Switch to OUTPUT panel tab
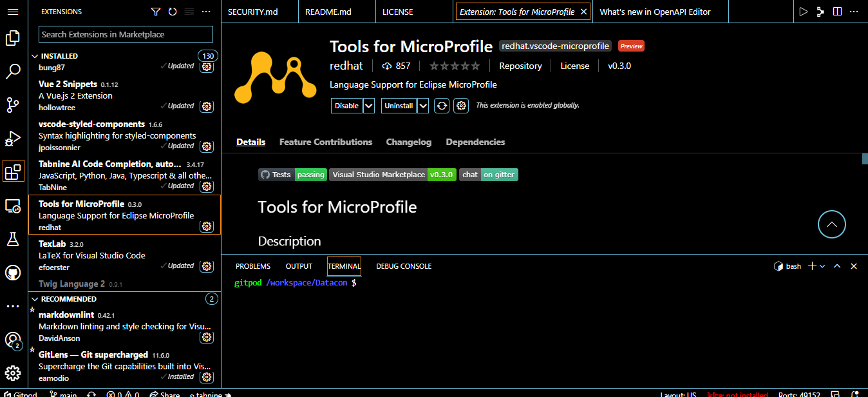The image size is (868, 397). point(299,266)
